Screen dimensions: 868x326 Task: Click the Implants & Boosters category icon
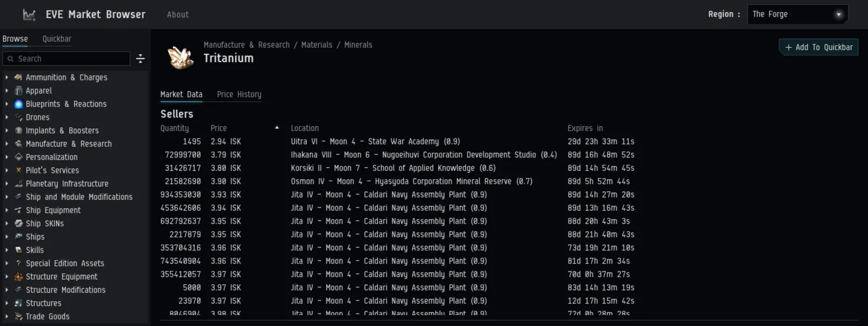(x=18, y=130)
